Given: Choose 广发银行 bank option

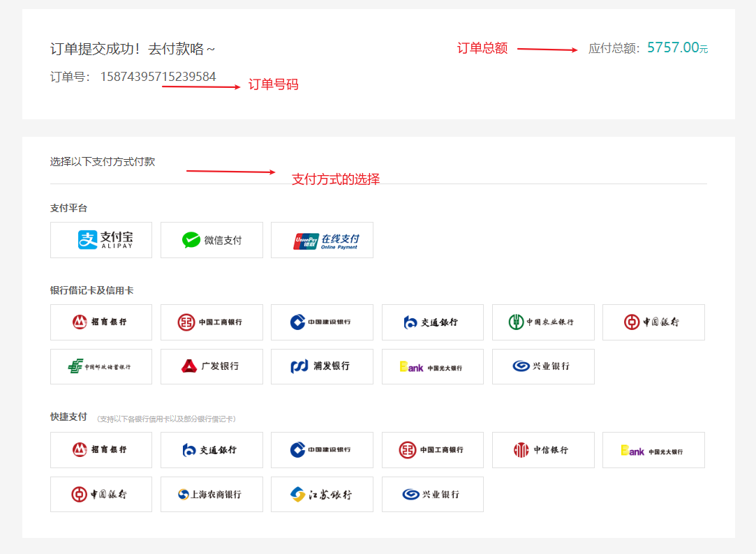Looking at the screenshot, I should 212,366.
